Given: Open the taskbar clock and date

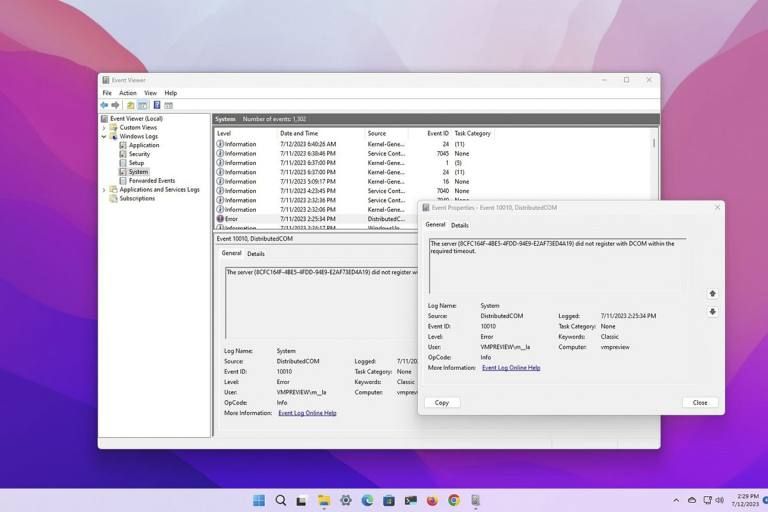Looking at the screenshot, I should pos(745,500).
